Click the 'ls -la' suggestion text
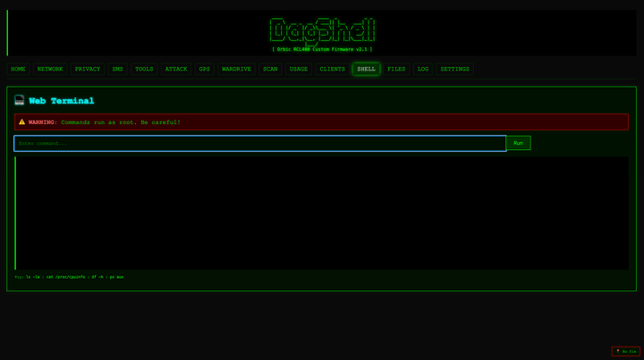Viewport: 644px width, 360px height. coord(33,277)
